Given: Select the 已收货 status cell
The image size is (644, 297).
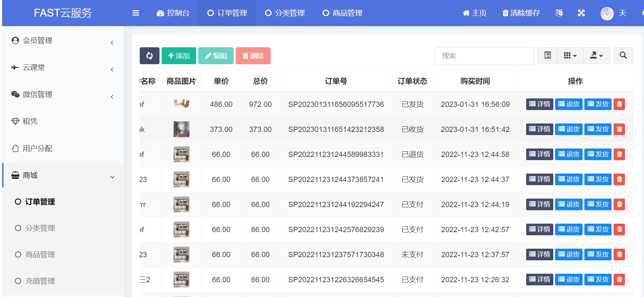Looking at the screenshot, I should coord(412,129).
